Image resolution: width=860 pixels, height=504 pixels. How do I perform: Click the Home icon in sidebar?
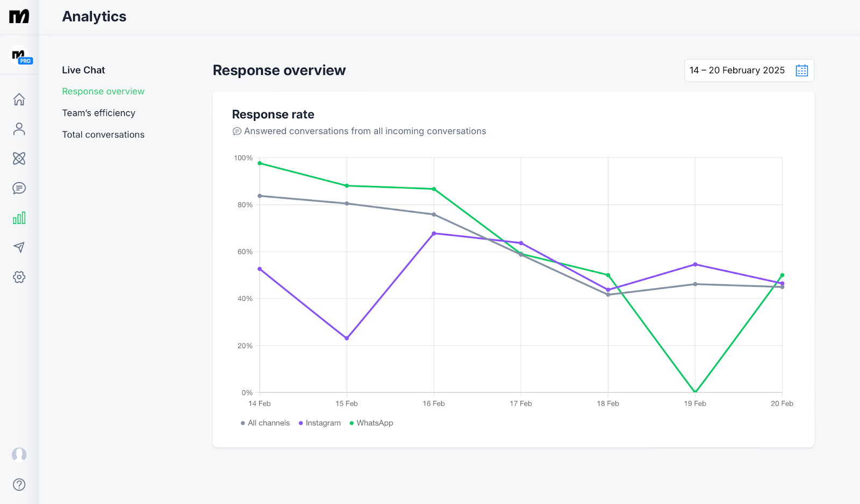point(19,99)
